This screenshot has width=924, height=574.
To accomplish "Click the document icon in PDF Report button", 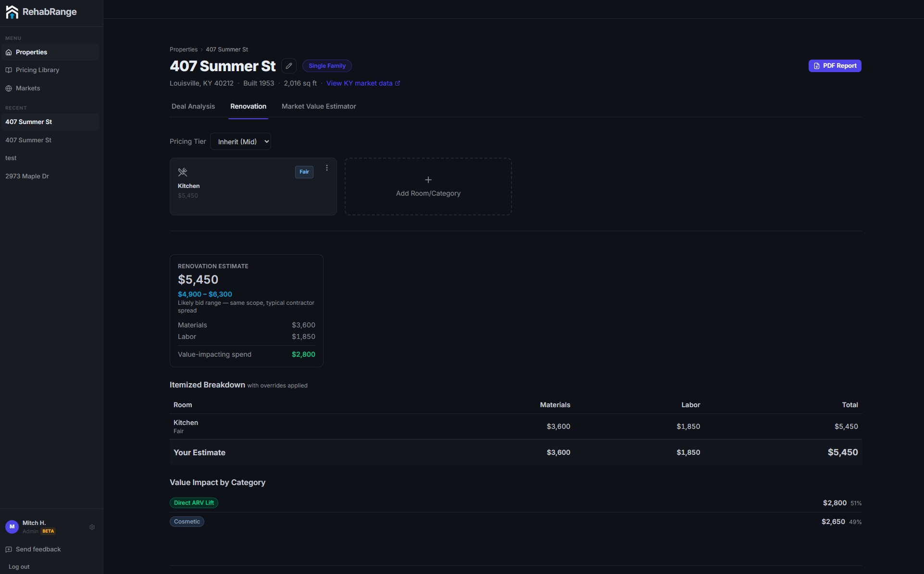I will (817, 66).
